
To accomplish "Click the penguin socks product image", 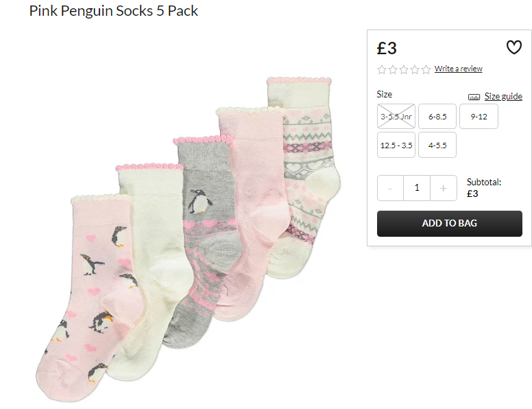I will click(189, 238).
